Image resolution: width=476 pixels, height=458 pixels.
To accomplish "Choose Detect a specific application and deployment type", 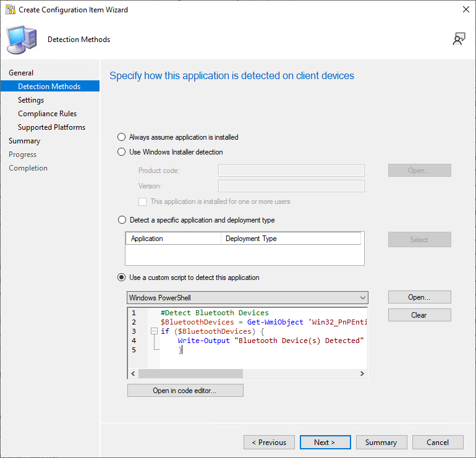I will coord(122,220).
